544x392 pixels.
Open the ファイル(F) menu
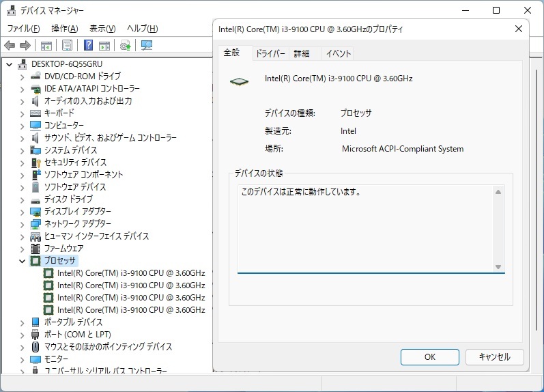tap(23, 29)
